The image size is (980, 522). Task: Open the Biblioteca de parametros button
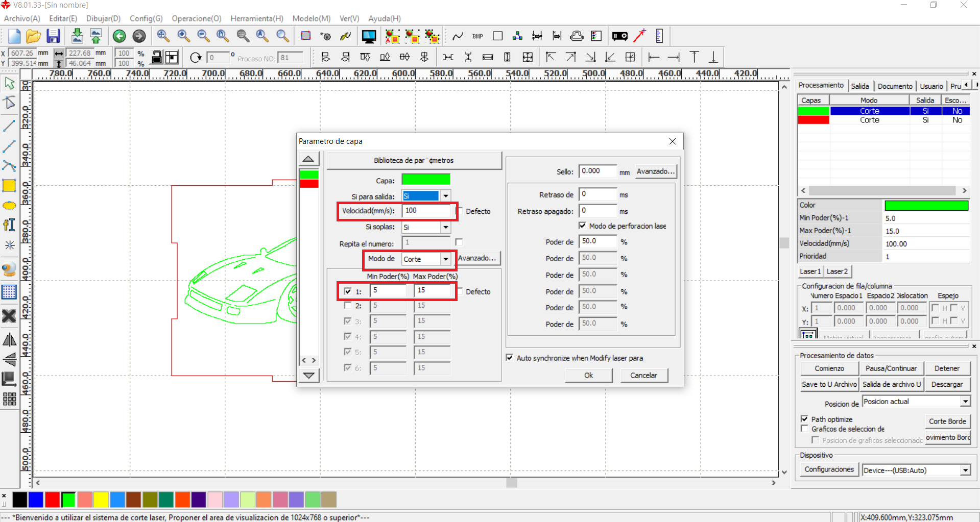(x=414, y=160)
